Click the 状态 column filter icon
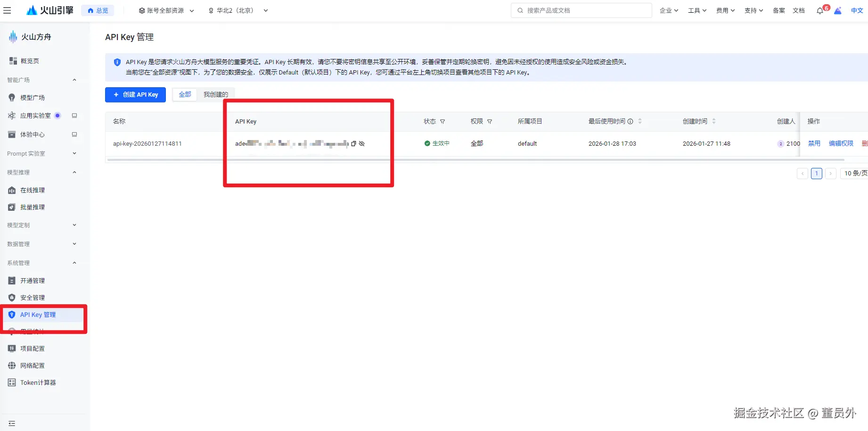 point(442,122)
